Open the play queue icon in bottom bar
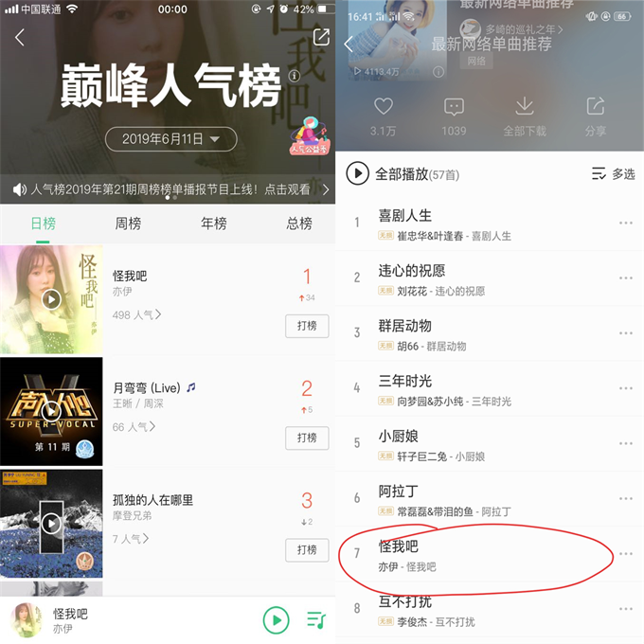 click(x=316, y=619)
